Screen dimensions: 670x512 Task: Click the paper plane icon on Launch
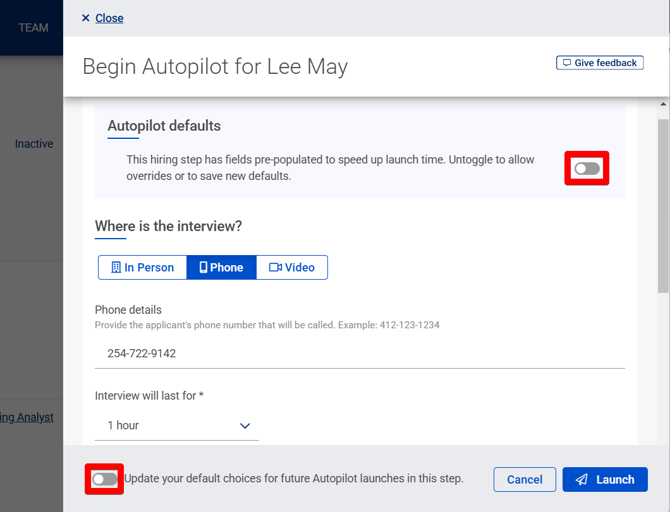pos(582,480)
